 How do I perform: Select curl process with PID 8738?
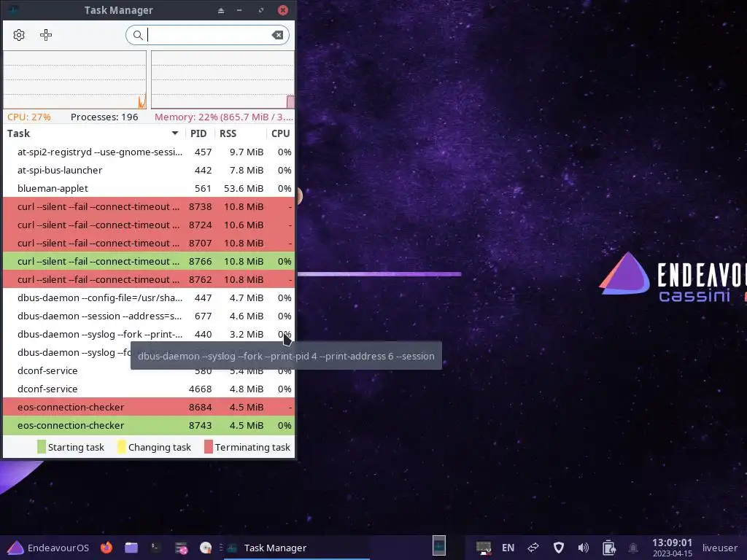[149, 206]
